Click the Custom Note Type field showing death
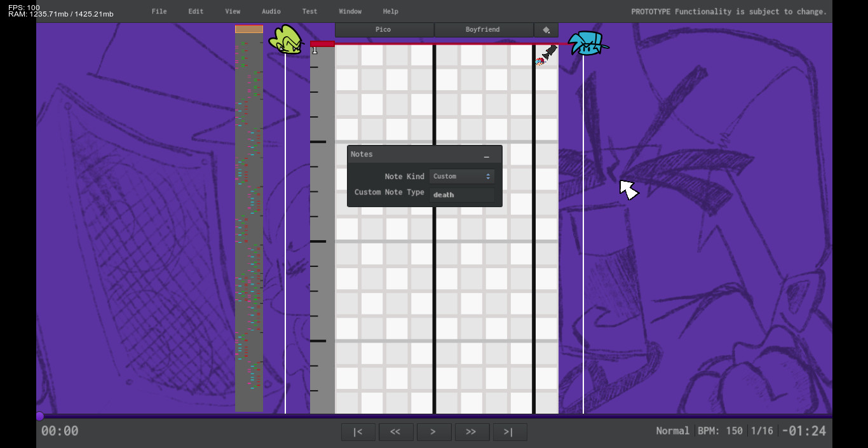Image resolution: width=868 pixels, height=448 pixels. coord(462,194)
